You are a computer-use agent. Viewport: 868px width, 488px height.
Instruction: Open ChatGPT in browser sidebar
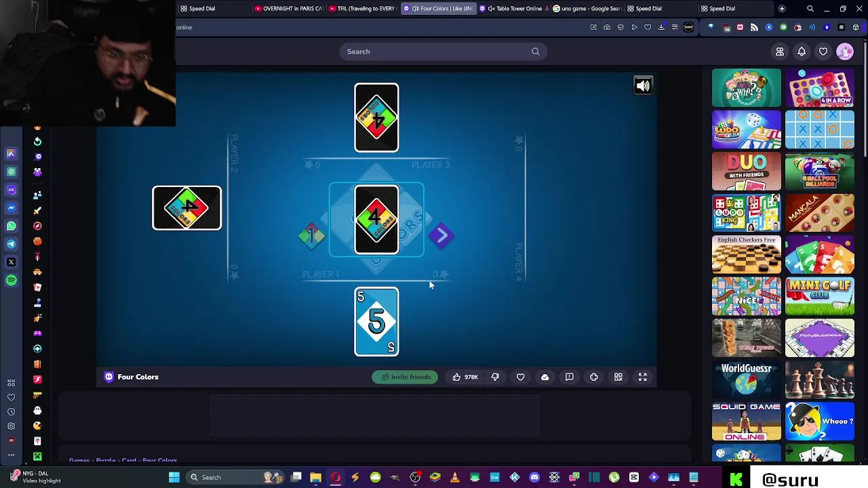(11, 172)
